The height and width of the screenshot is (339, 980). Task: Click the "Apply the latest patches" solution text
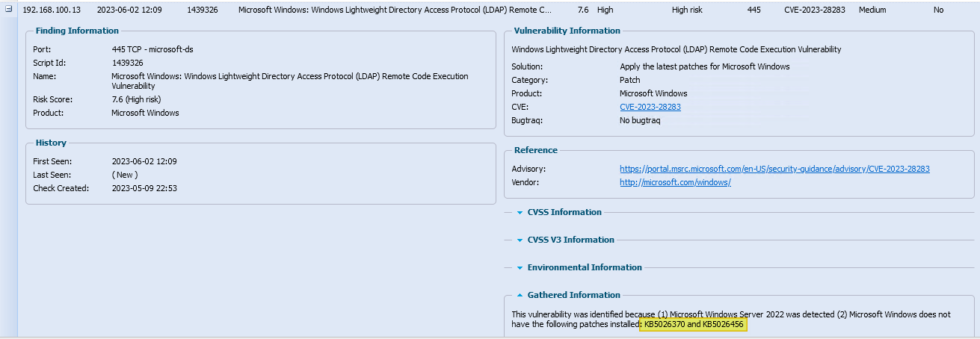(704, 66)
